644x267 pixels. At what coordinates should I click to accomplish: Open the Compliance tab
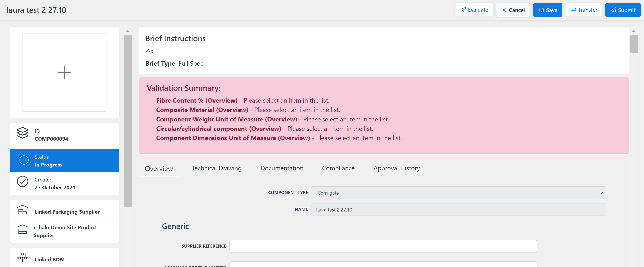click(x=338, y=168)
